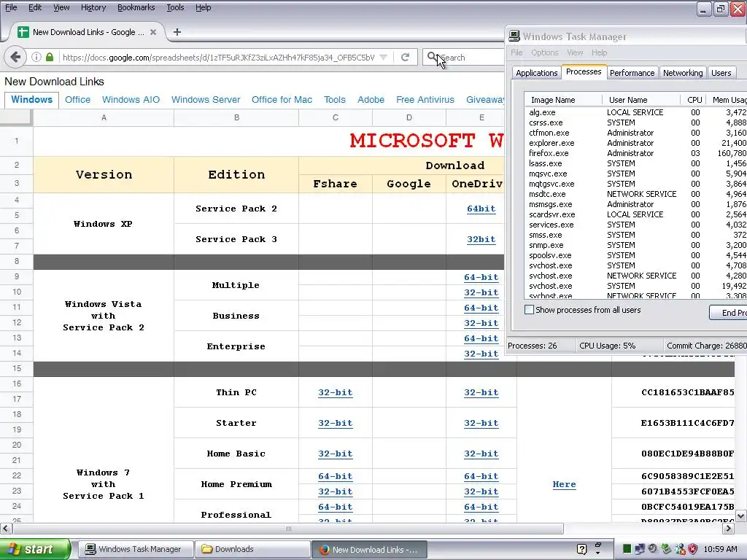Open Downloads folder from taskbar
This screenshot has height=560, width=747.
point(252,549)
